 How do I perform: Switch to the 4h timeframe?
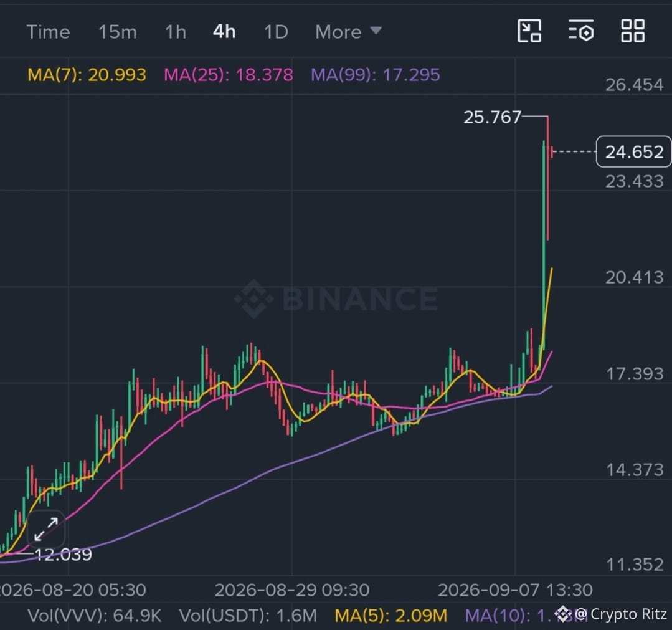tap(224, 32)
